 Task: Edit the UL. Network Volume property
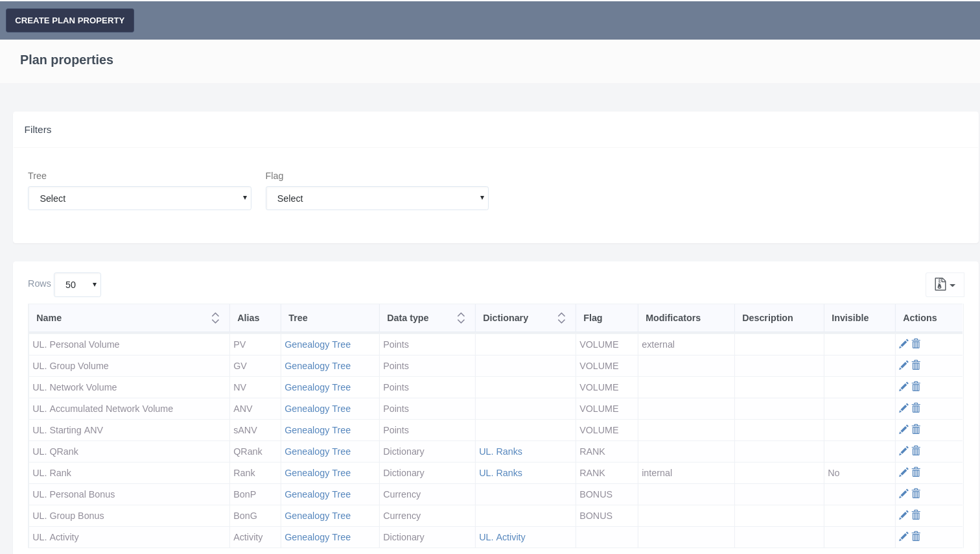point(904,387)
